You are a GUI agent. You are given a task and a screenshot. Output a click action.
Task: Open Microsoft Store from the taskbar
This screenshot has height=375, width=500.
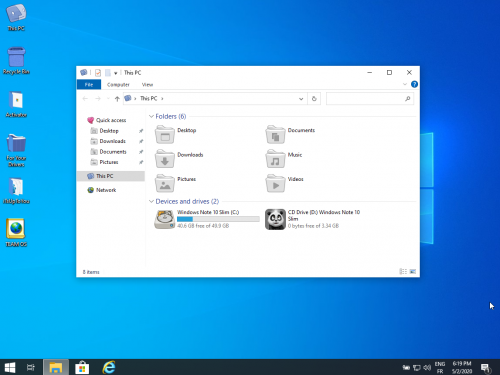(x=82, y=367)
